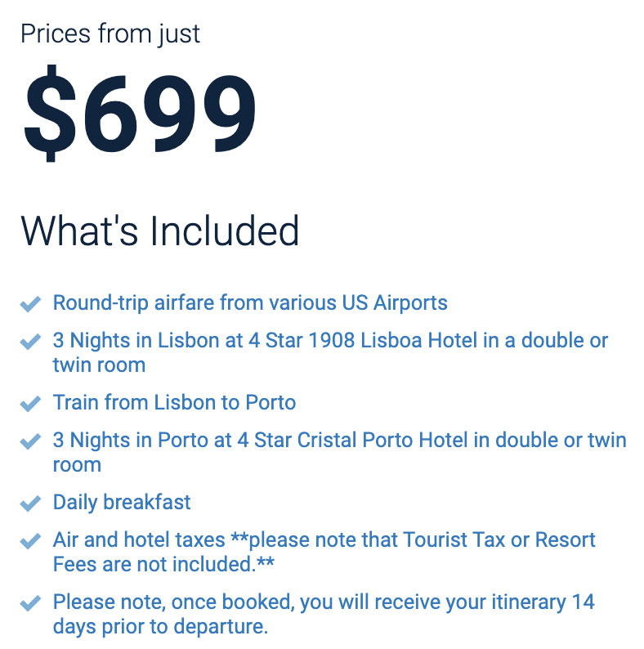Click the What's Included heading
The image size is (644, 649).
click(x=159, y=231)
